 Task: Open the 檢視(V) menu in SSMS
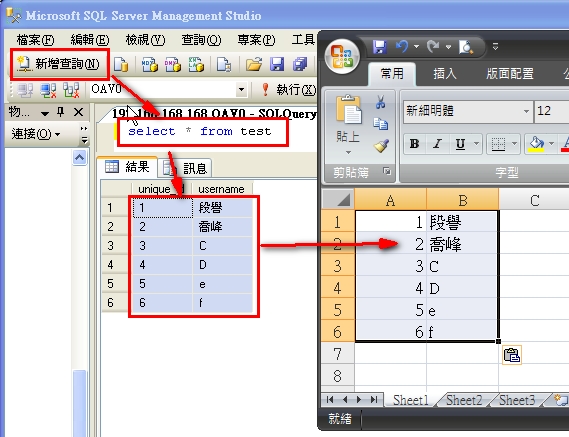click(x=145, y=40)
